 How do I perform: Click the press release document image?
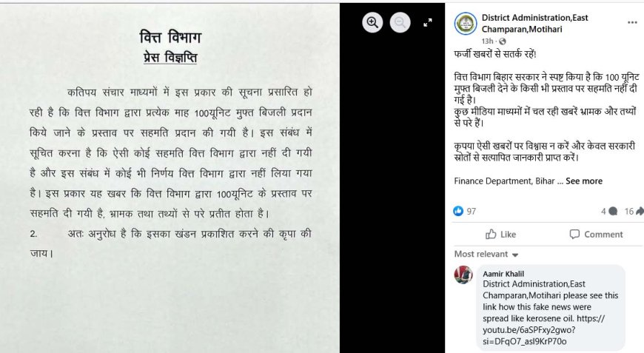(x=170, y=178)
